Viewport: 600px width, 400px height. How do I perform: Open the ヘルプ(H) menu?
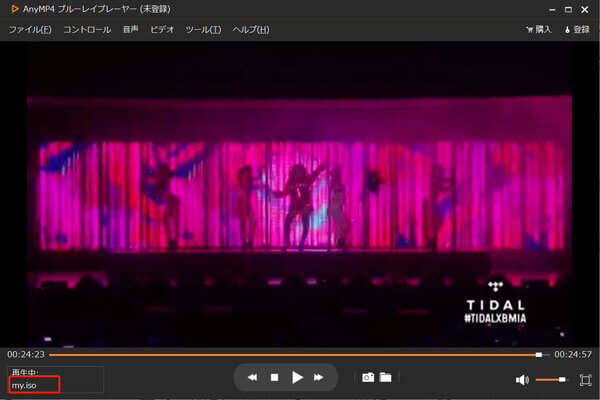point(251,29)
